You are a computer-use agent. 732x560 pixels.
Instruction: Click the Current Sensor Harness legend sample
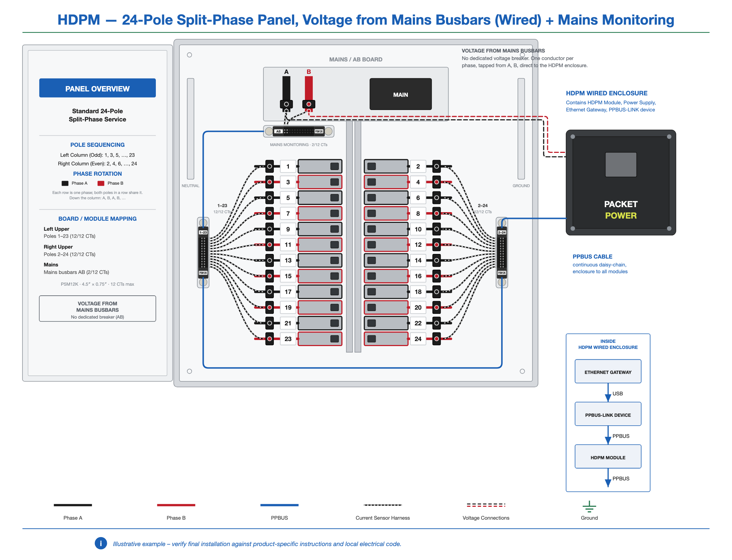point(383,505)
